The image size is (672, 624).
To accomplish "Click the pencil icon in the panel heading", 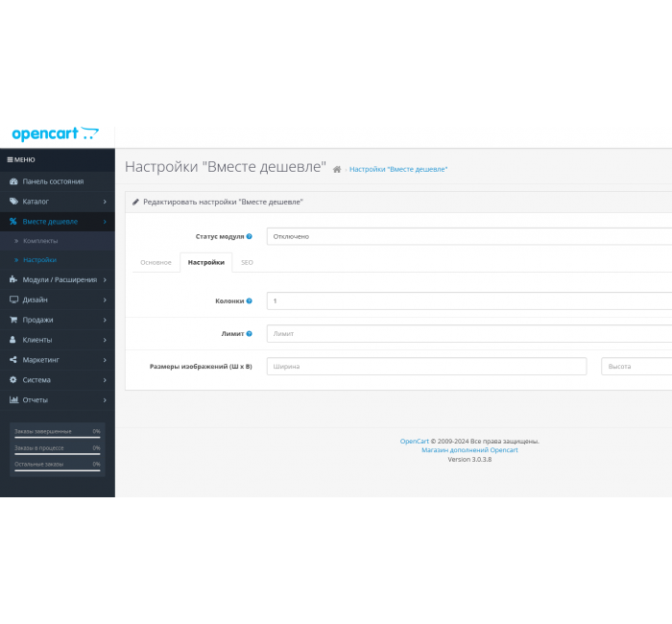I will click(135, 202).
